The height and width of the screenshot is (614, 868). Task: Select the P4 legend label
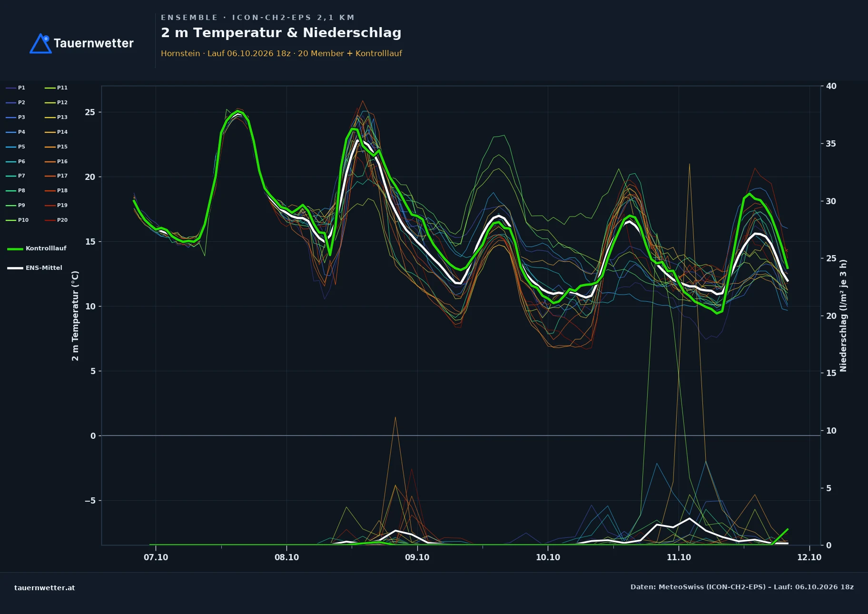pos(21,132)
